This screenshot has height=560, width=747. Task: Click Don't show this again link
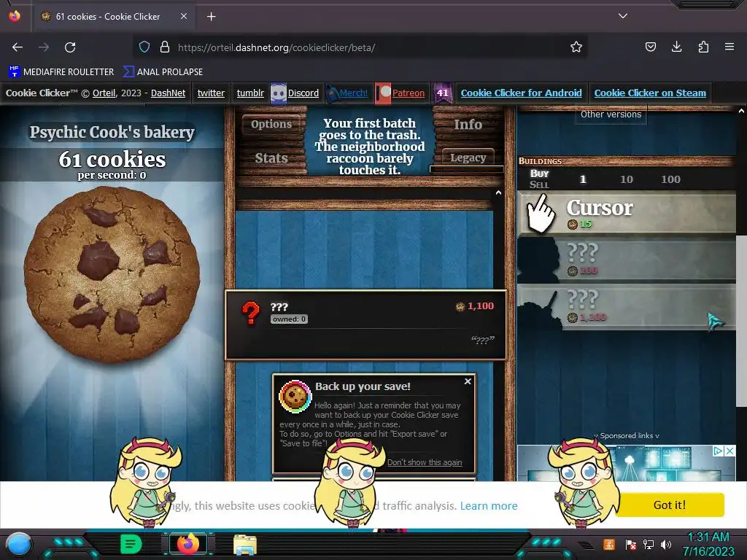[425, 462]
